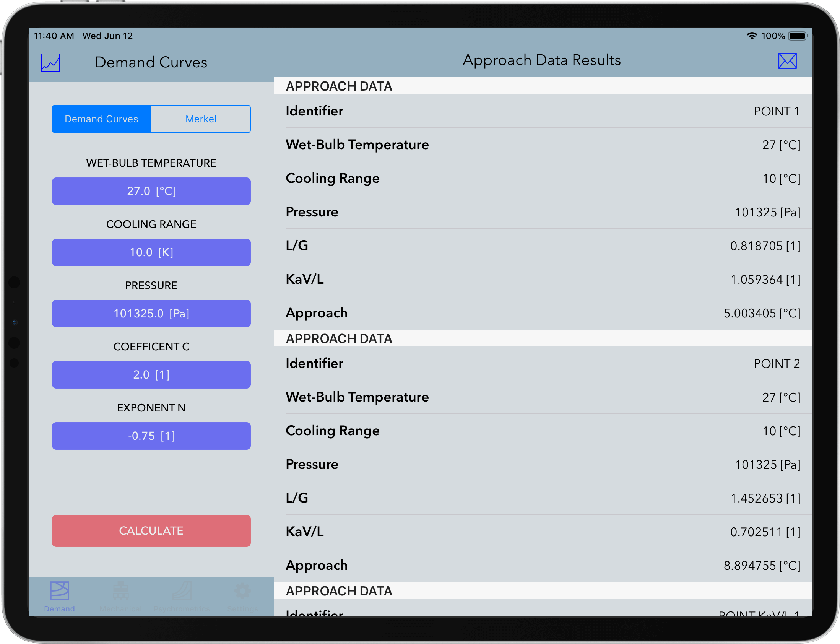Tap the envelope icon to share Approach Data Results

[x=788, y=60]
